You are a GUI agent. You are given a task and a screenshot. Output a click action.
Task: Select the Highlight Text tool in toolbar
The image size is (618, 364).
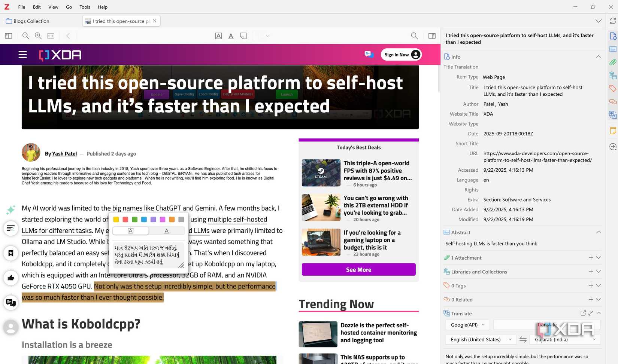(x=218, y=36)
